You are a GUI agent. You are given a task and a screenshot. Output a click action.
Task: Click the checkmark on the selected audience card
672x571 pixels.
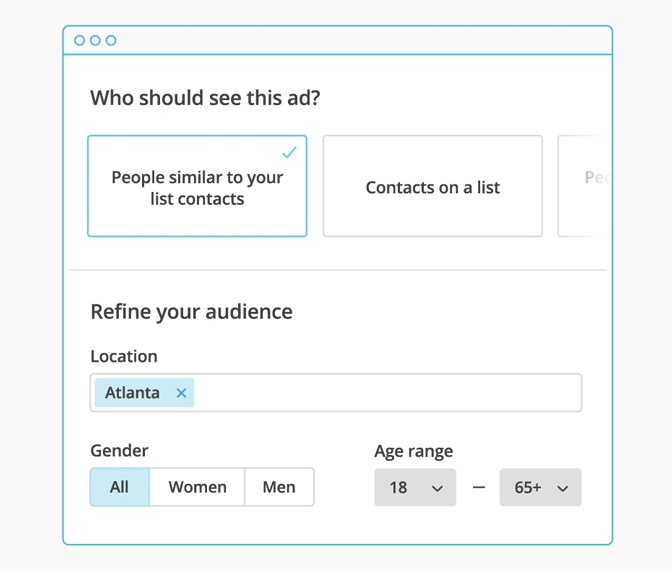point(289,153)
